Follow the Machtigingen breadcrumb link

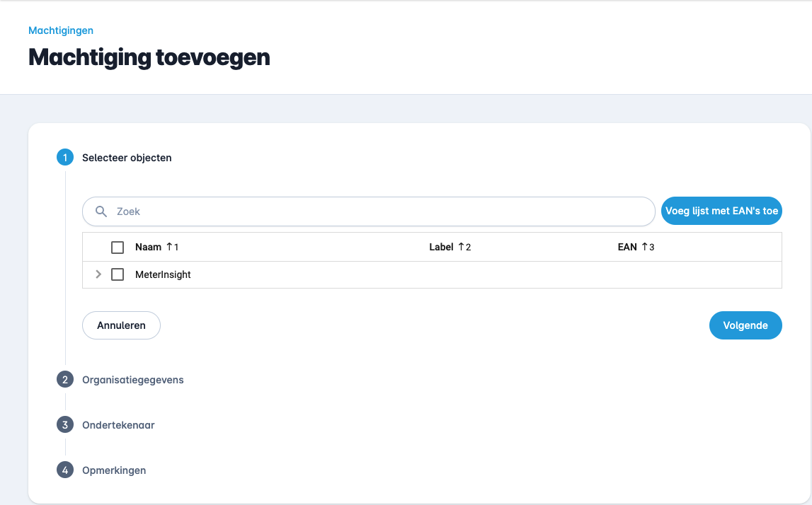pyautogui.click(x=61, y=30)
